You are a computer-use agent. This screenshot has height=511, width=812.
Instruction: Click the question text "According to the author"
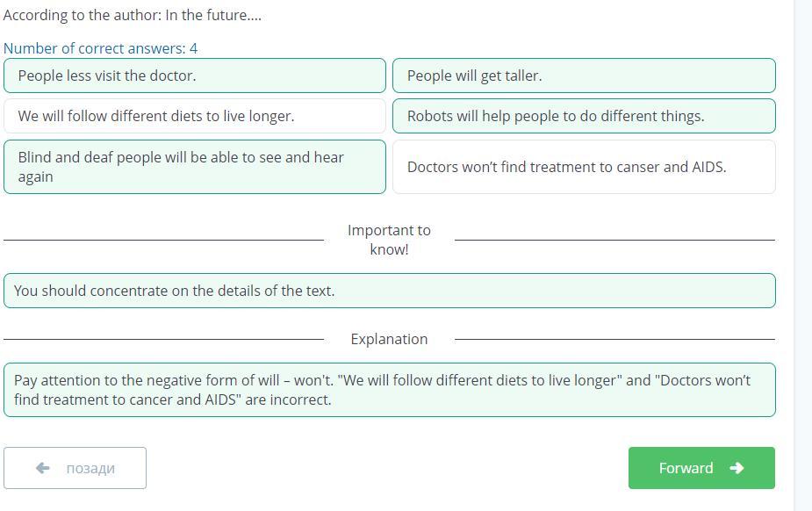pyautogui.click(x=133, y=15)
